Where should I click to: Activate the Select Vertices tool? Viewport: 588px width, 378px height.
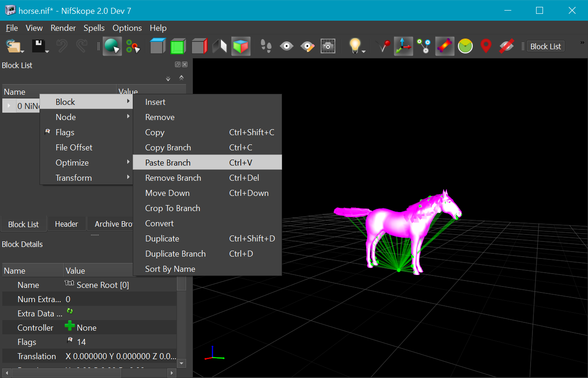click(x=133, y=46)
